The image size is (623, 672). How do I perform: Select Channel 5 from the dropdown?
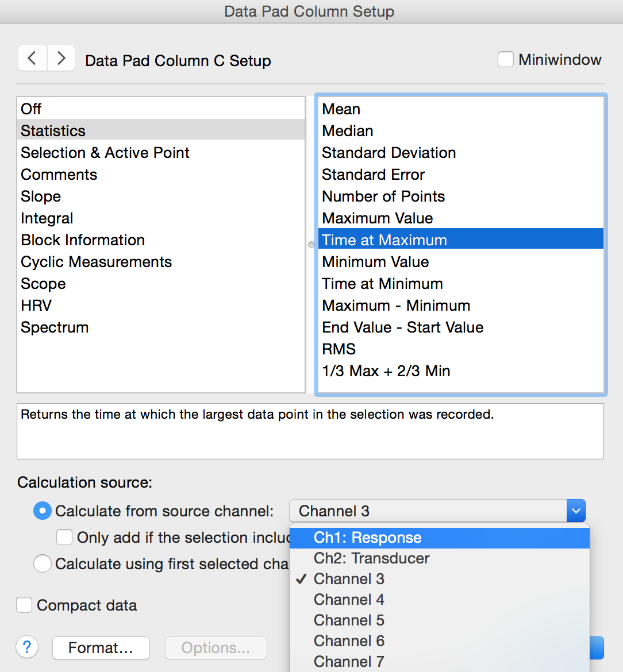point(349,620)
